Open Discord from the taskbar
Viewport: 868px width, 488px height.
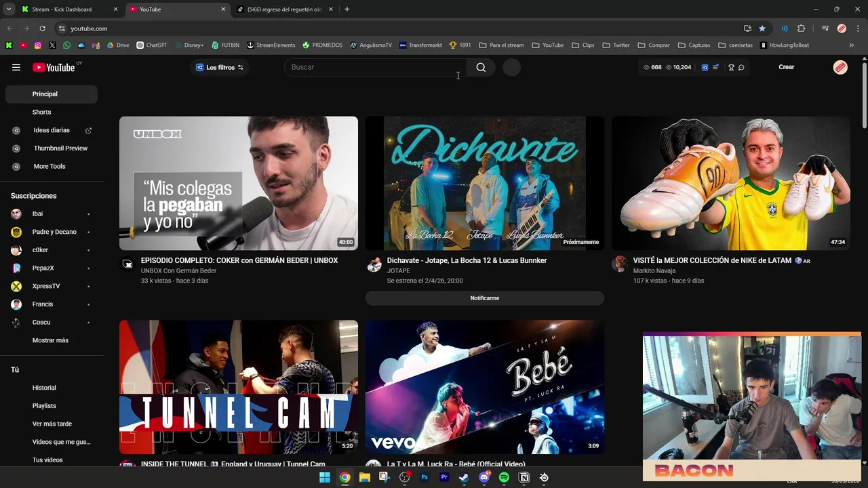[484, 477]
